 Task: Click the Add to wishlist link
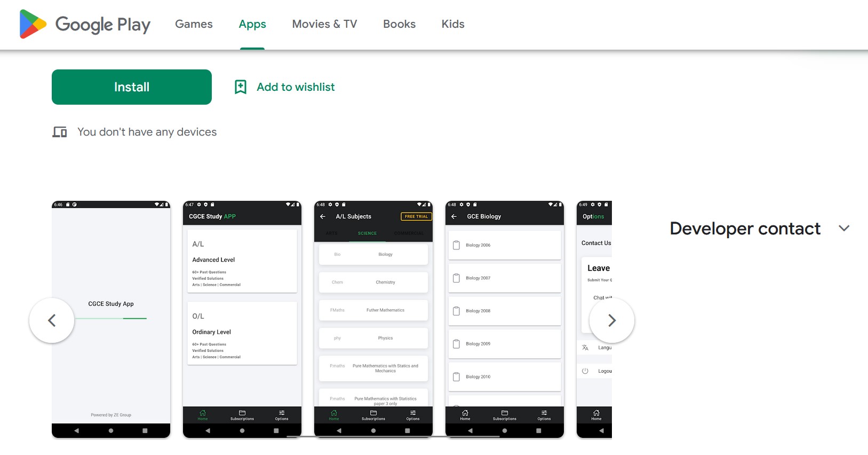[x=296, y=87]
